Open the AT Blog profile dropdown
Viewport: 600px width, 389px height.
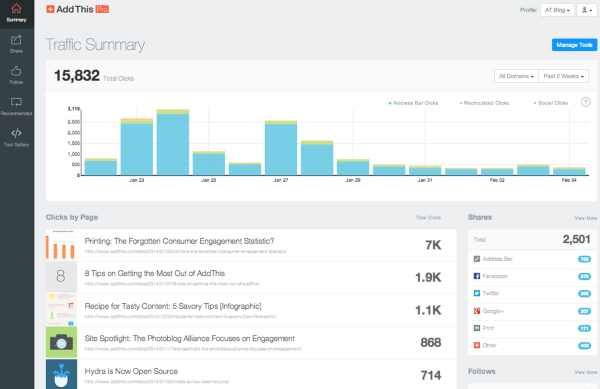coord(557,10)
